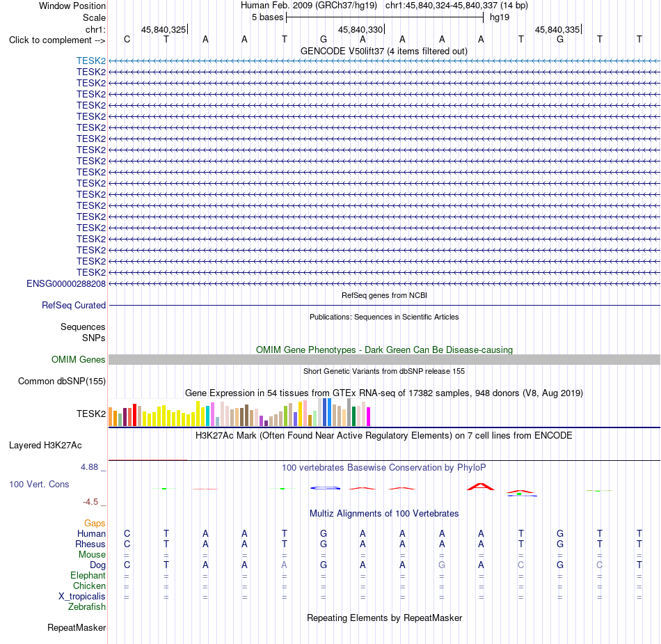The width and height of the screenshot is (661, 644).
Task: Click the TESK2 label beside the GTEx chart
Action: 91,414
